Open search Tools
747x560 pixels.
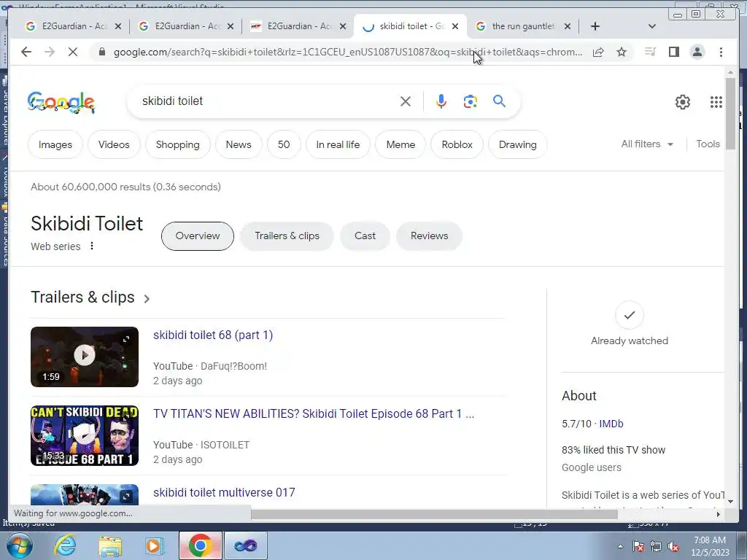pyautogui.click(x=708, y=144)
